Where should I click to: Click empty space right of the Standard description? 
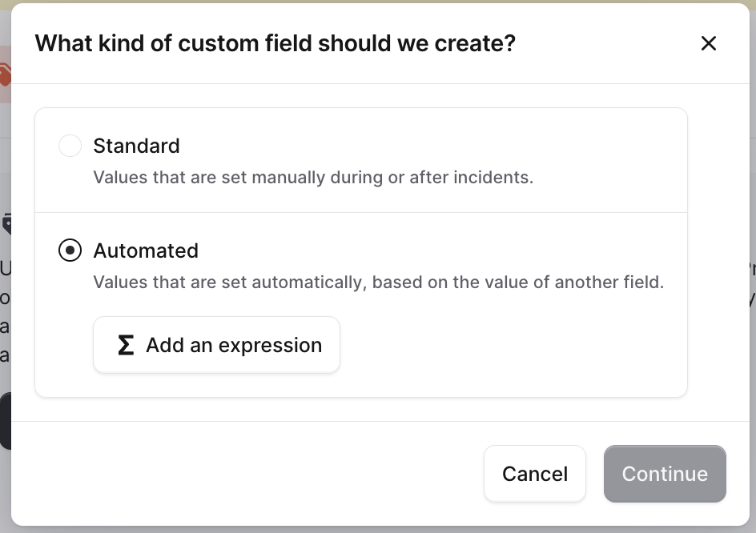click(x=609, y=177)
